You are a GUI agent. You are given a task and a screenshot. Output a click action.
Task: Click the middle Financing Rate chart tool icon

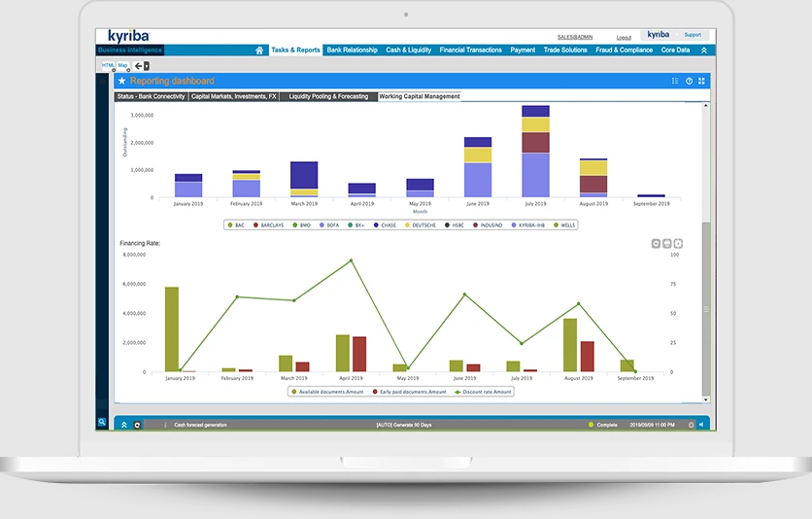[667, 243]
